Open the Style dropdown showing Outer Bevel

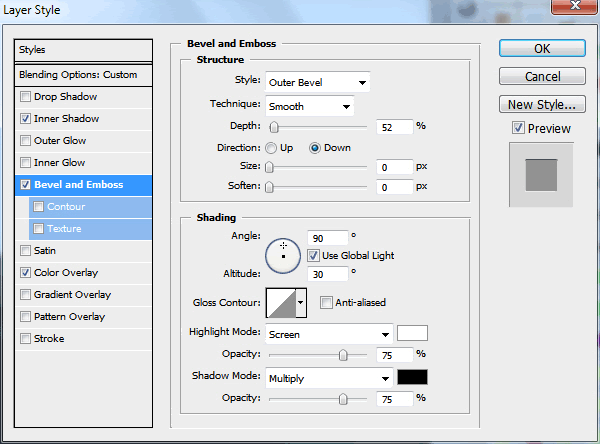point(317,82)
